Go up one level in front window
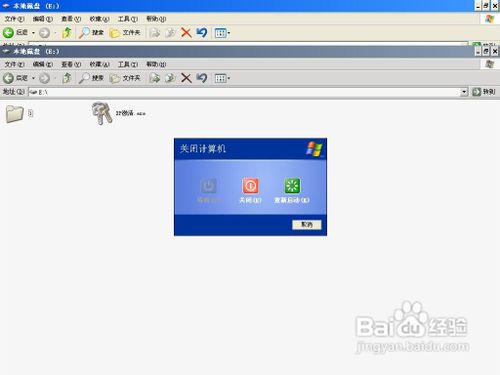Screen dimensions: 500x375 (x=67, y=78)
